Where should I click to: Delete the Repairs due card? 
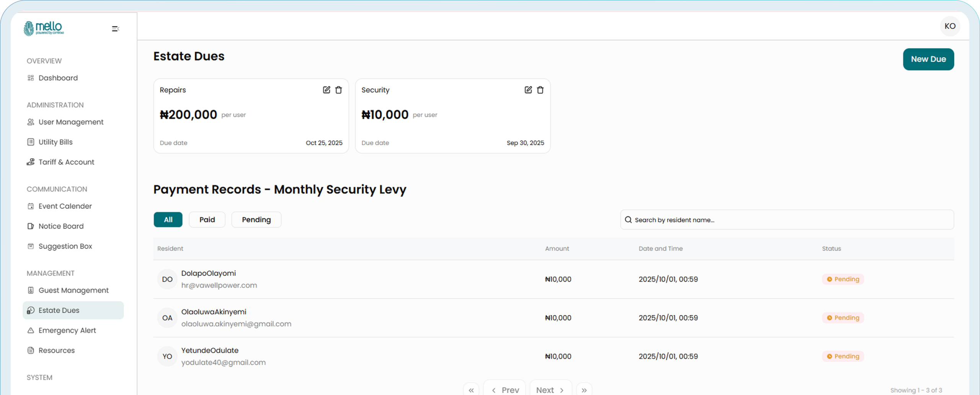click(x=338, y=90)
